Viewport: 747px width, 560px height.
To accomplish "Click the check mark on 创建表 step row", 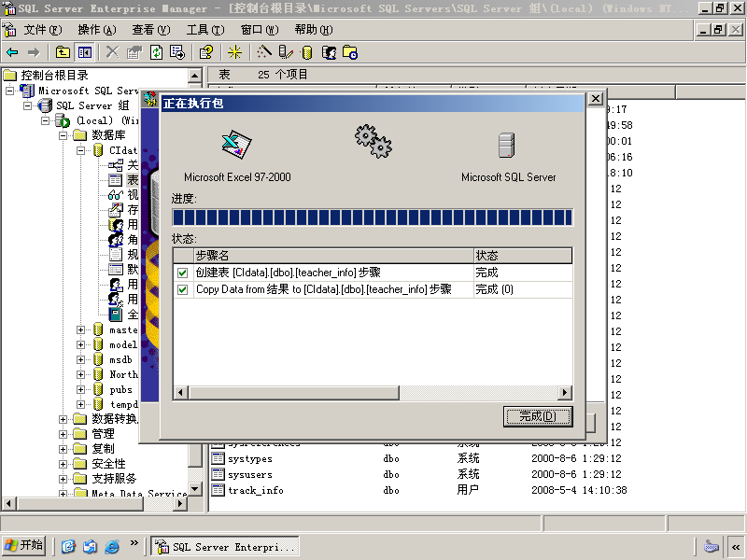I will (182, 273).
